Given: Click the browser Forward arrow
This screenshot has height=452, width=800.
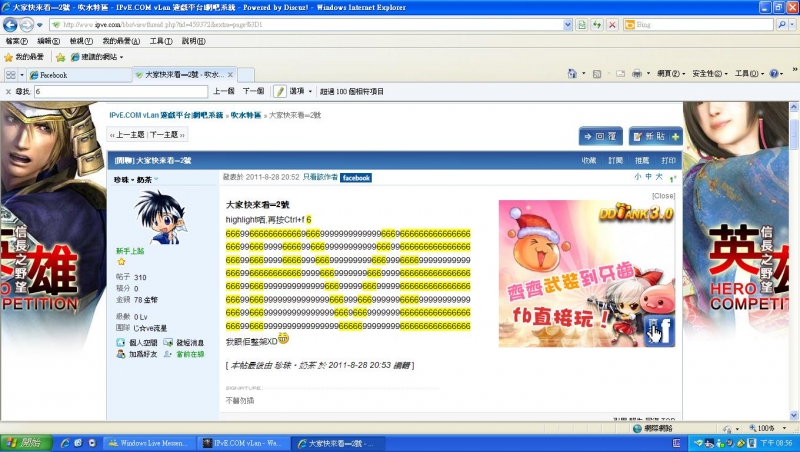Looking at the screenshot, I should [26, 24].
